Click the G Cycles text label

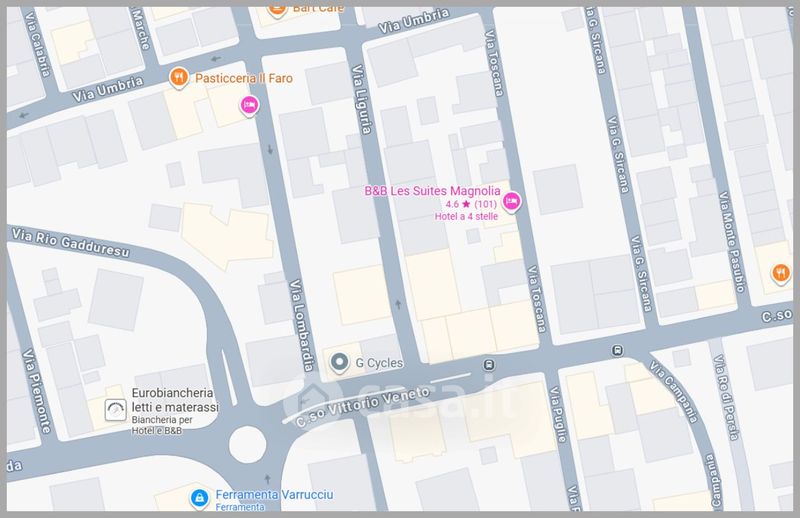(x=380, y=362)
